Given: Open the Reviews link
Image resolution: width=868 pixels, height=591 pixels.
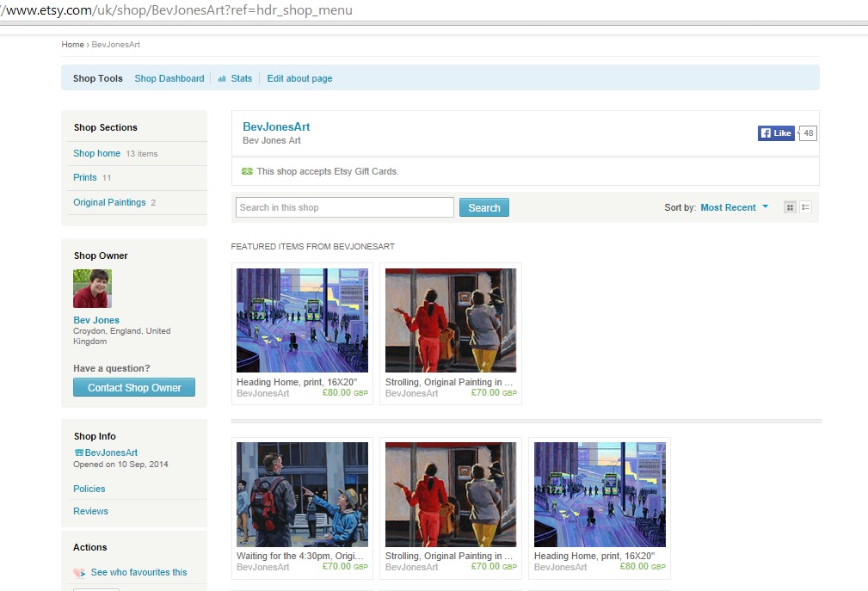Looking at the screenshot, I should [x=91, y=511].
